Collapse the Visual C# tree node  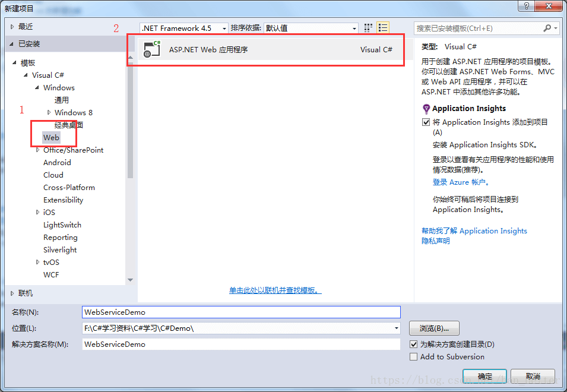click(26, 75)
